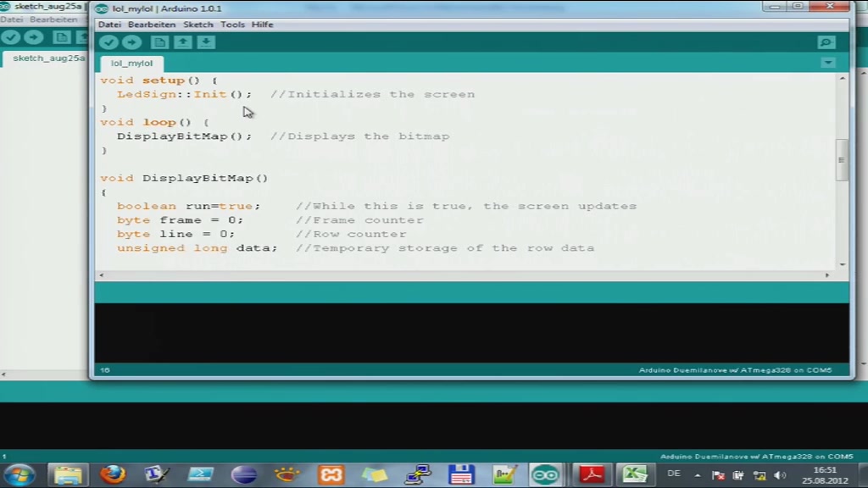Open the floppy disk save taskbar icon
868x488 pixels.
461,474
